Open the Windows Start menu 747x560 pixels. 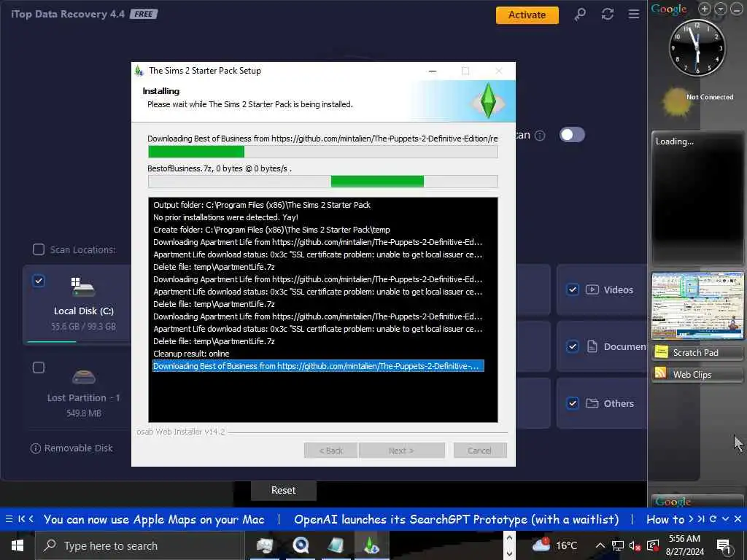coord(18,545)
